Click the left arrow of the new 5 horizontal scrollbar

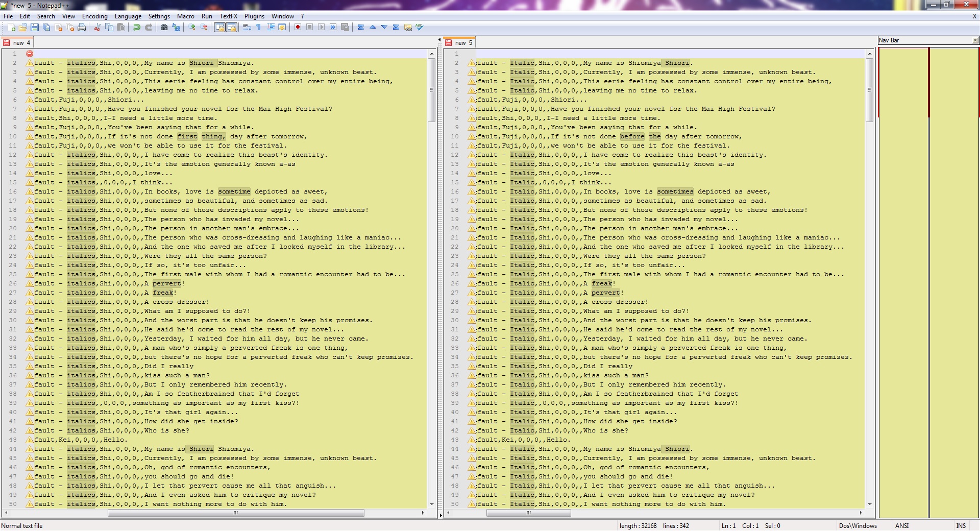coord(449,513)
